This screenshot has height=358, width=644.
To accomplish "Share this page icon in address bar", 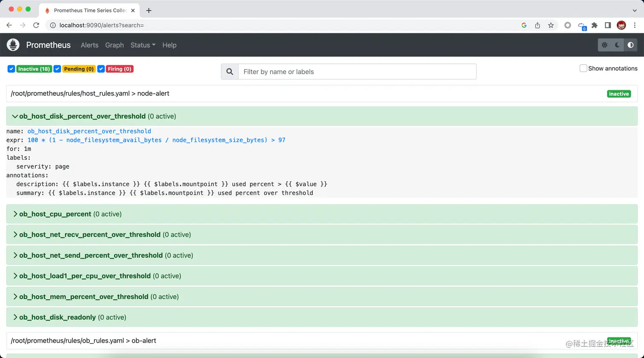I will tap(538, 25).
